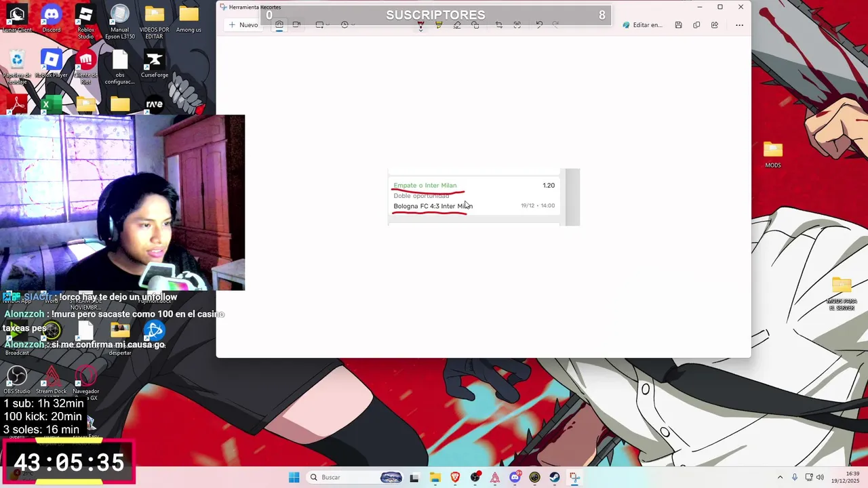Open the Windows Start menu

point(294,477)
